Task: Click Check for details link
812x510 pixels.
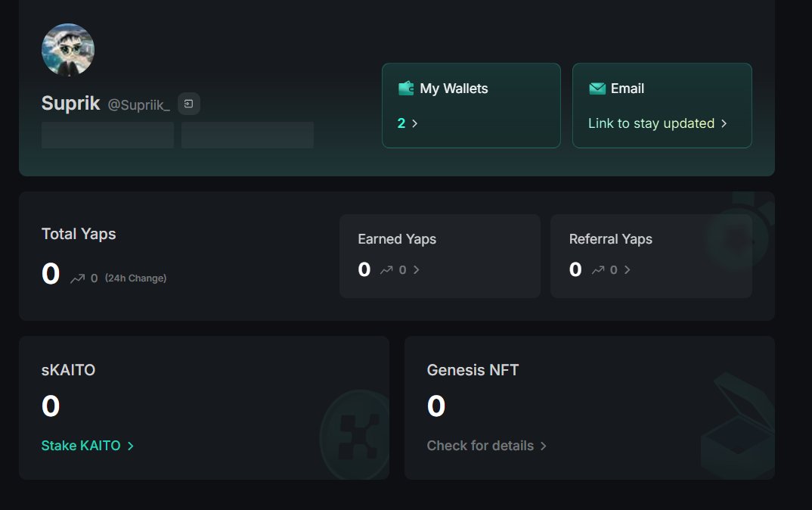Action: click(480, 446)
